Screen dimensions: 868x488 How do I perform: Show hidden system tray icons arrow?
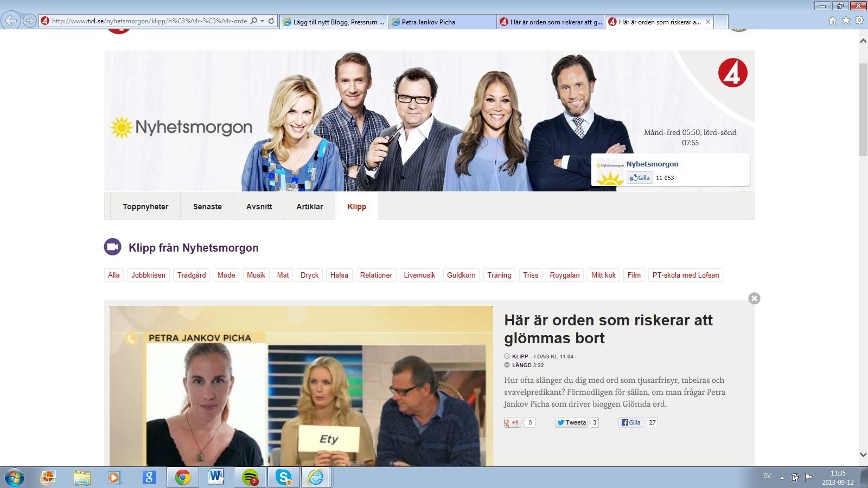coord(782,478)
